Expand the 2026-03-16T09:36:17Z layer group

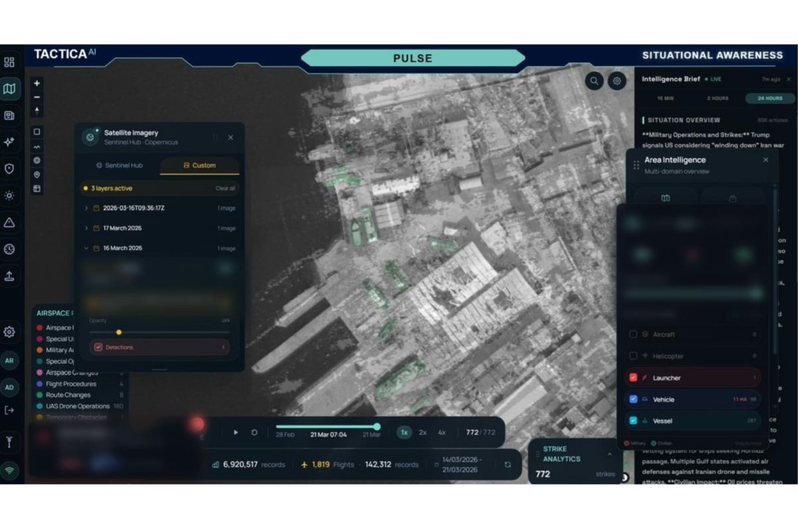[x=86, y=208]
